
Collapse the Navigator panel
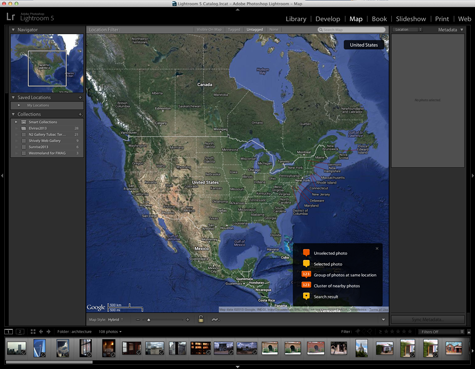point(13,30)
